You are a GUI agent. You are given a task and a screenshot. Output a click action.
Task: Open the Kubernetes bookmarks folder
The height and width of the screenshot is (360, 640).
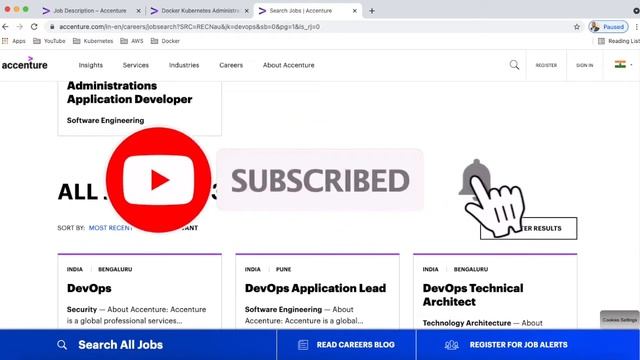click(x=93, y=41)
